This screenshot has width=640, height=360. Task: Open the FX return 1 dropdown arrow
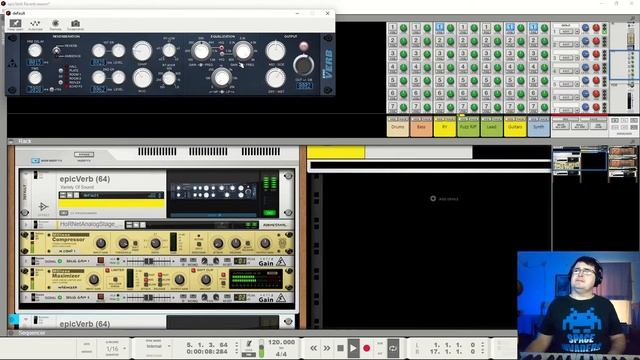[577, 31]
